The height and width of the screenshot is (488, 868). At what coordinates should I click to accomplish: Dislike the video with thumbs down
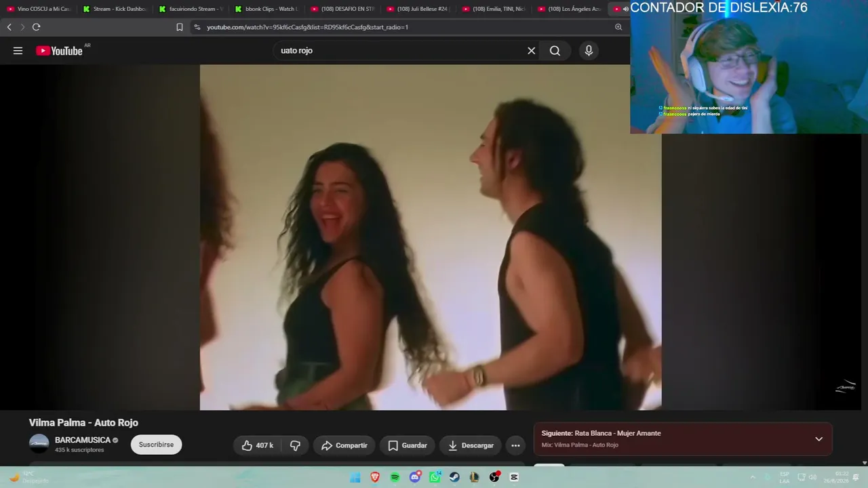click(x=295, y=445)
